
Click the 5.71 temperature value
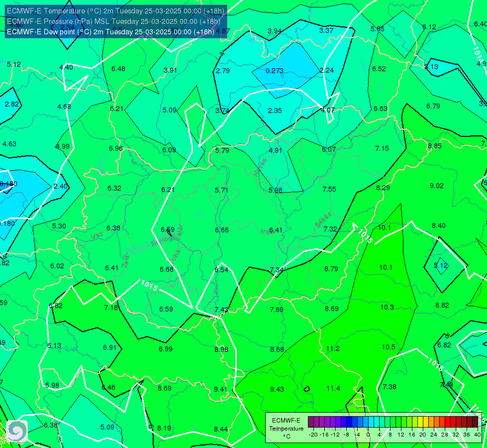pyautogui.click(x=221, y=190)
